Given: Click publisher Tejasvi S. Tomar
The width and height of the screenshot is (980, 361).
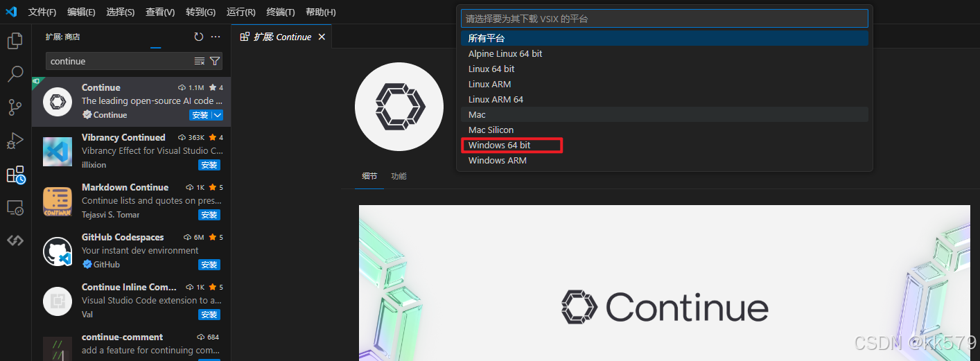Looking at the screenshot, I should pos(111,215).
